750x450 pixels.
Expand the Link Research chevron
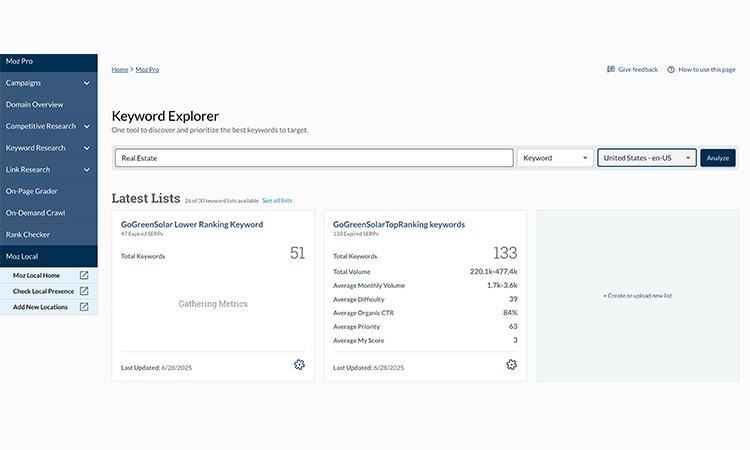point(87,169)
